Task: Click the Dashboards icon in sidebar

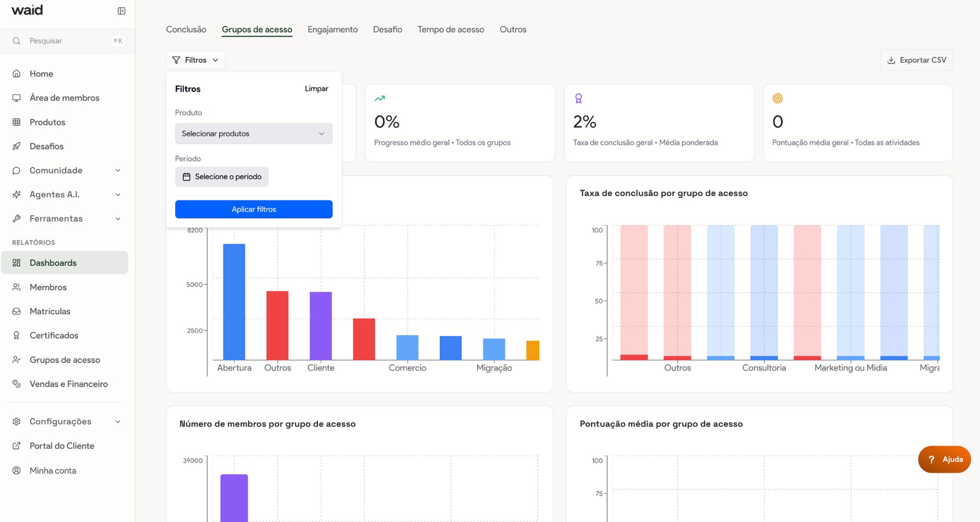Action: tap(17, 263)
